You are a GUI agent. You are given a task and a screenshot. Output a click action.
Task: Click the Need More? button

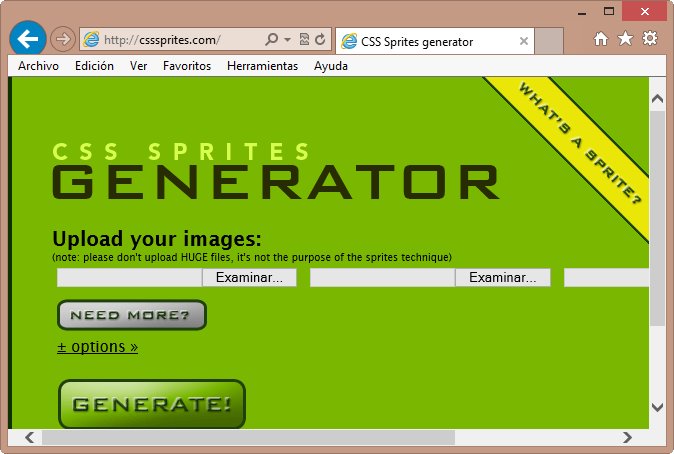132,315
